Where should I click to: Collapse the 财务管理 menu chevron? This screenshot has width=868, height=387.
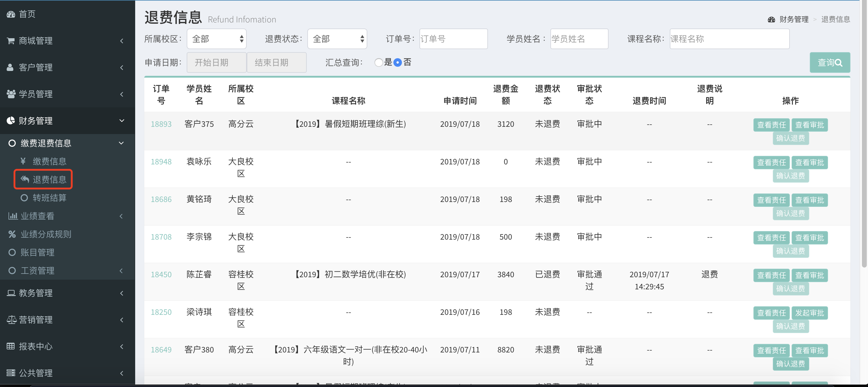(122, 121)
